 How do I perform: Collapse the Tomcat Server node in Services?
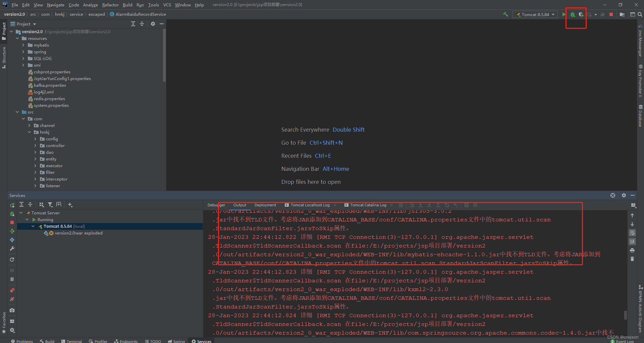[x=21, y=213]
